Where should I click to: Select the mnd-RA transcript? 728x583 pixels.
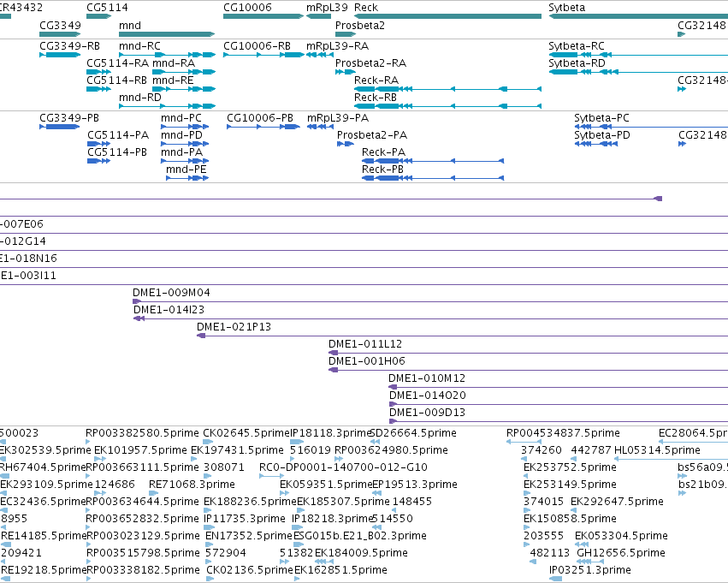coord(184,72)
